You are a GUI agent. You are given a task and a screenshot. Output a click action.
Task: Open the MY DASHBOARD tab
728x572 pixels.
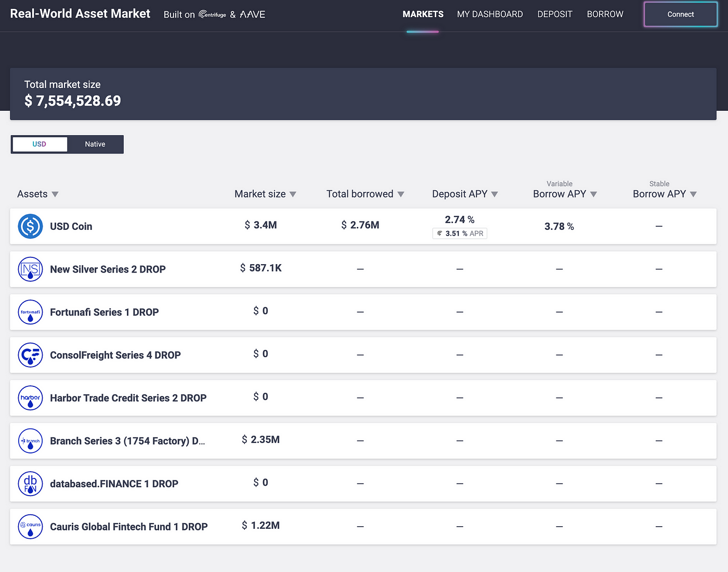[490, 14]
